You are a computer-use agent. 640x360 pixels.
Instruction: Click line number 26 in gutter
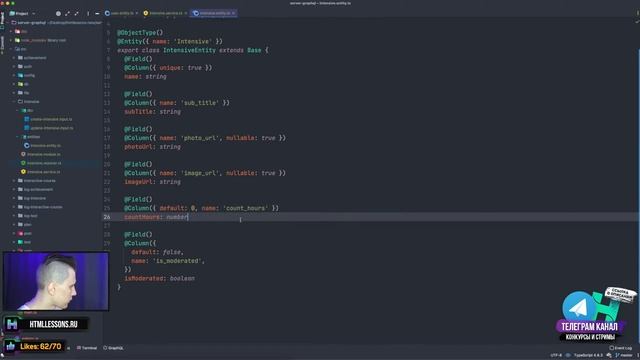[x=107, y=217]
